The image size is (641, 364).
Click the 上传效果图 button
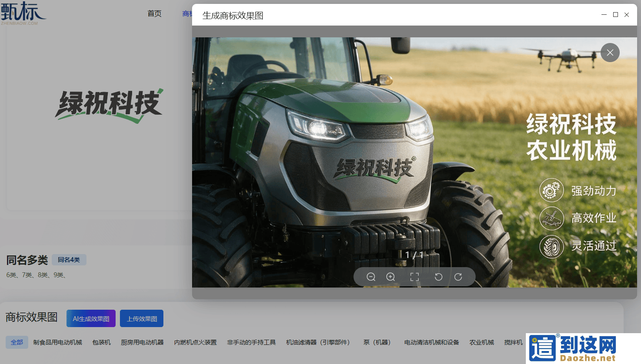[x=142, y=318]
